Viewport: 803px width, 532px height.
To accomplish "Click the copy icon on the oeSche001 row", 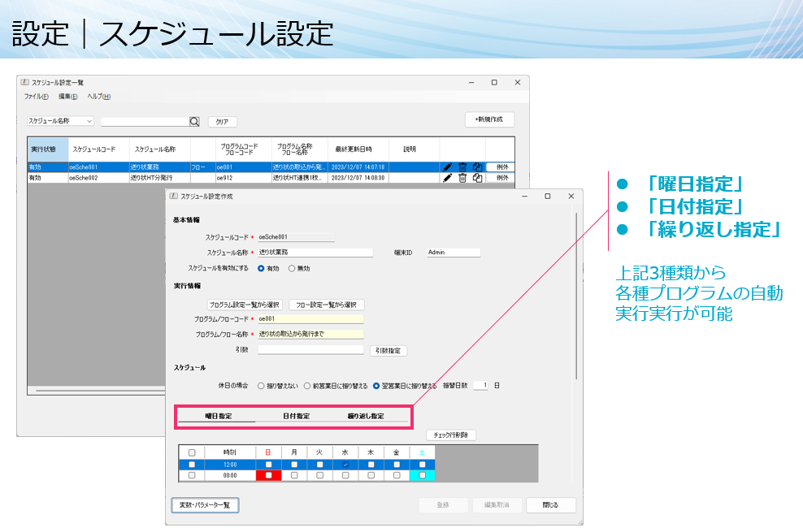I will tap(477, 169).
